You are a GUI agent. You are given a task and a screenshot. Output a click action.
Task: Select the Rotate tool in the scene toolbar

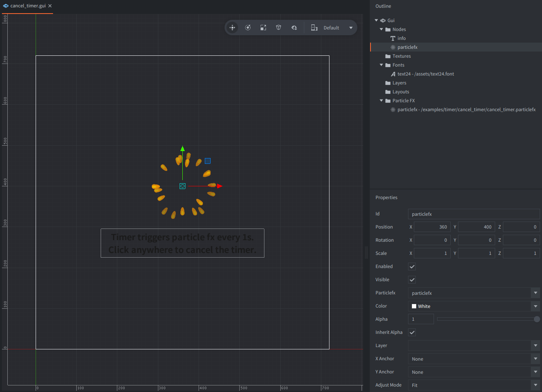click(x=248, y=28)
